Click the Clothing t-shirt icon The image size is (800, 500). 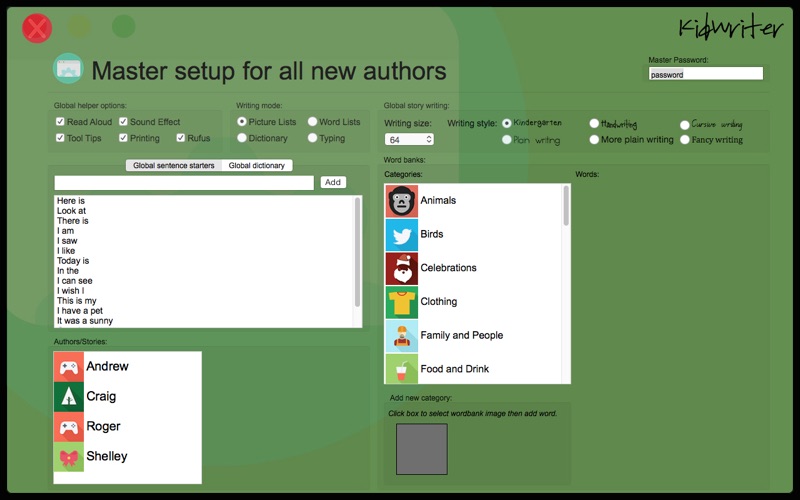click(402, 302)
